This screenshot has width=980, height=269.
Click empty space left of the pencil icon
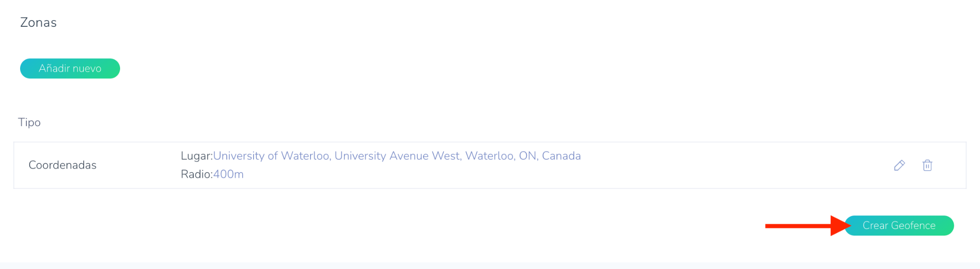coord(766,165)
